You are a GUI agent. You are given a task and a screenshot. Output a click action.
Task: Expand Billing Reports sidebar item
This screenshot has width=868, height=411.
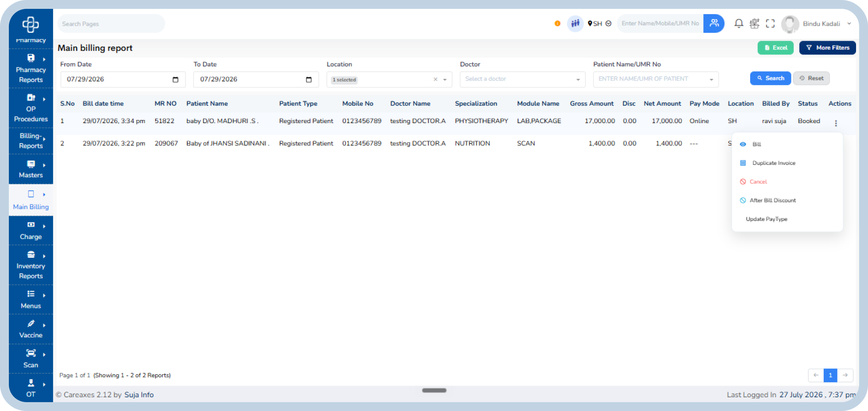point(31,141)
